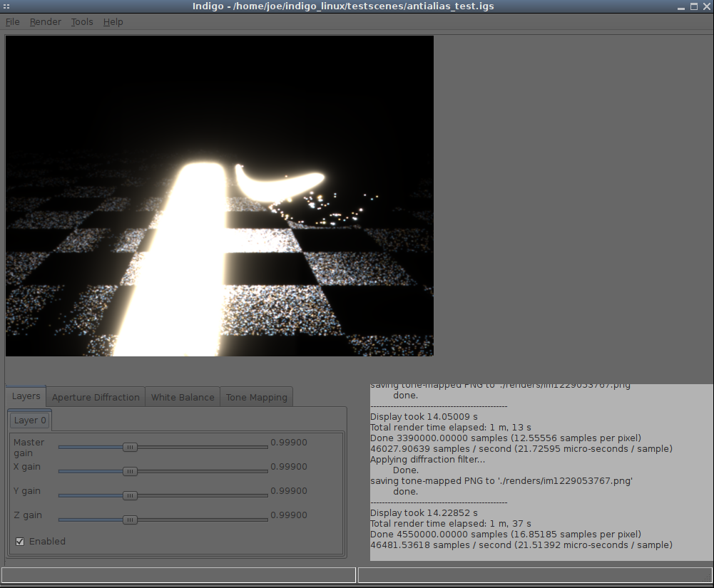Open the White Balance tab

[x=183, y=397]
